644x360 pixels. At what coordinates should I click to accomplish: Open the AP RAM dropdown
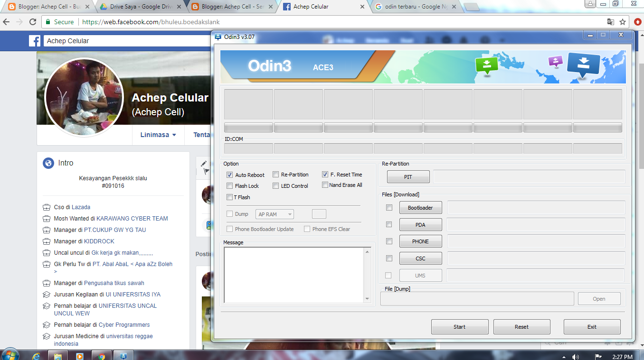(275, 214)
